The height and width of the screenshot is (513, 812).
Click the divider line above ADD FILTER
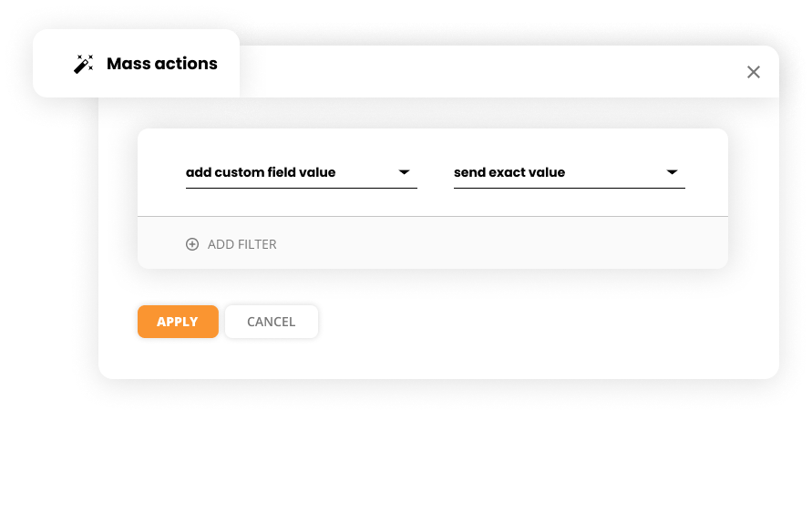pyautogui.click(x=433, y=216)
